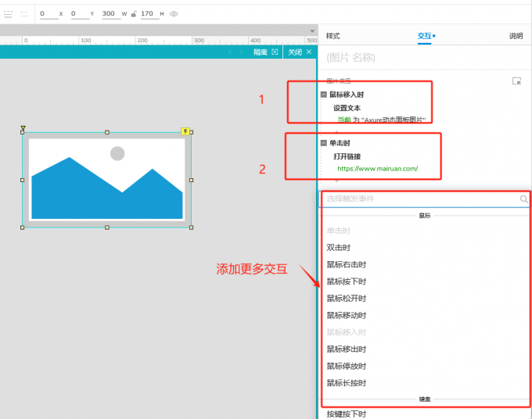532x419 pixels.
Task: Choose 鼠标按下时 trigger event
Action: point(347,281)
